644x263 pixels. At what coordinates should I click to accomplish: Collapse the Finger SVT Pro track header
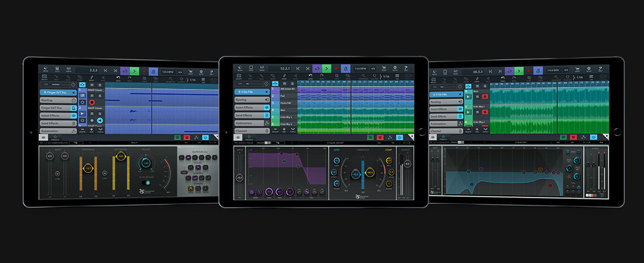click(58, 92)
